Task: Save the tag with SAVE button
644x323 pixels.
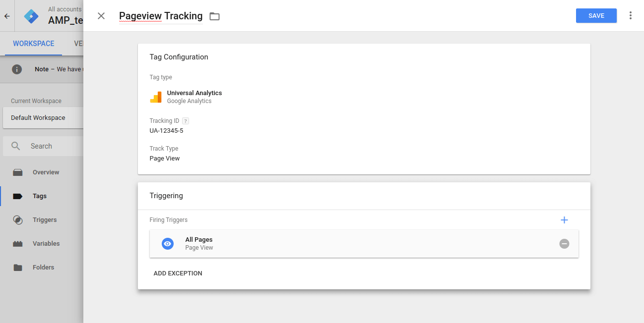Action: (x=596, y=16)
